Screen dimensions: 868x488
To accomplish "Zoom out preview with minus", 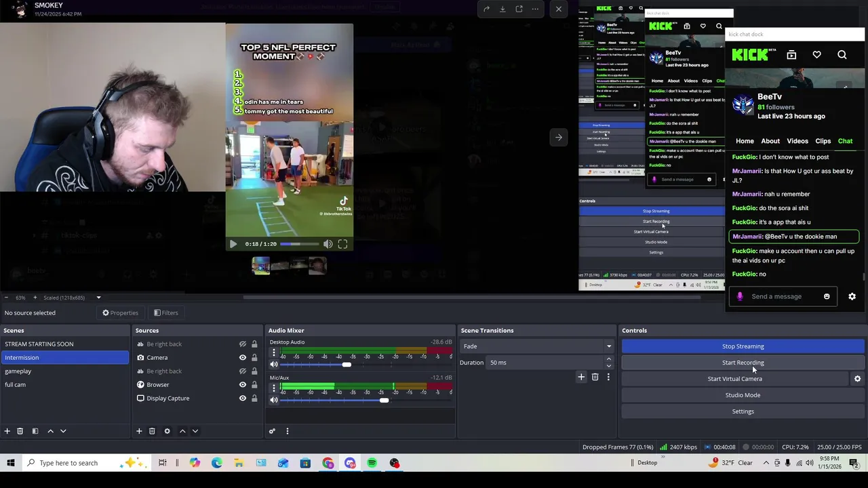I will coord(5,298).
